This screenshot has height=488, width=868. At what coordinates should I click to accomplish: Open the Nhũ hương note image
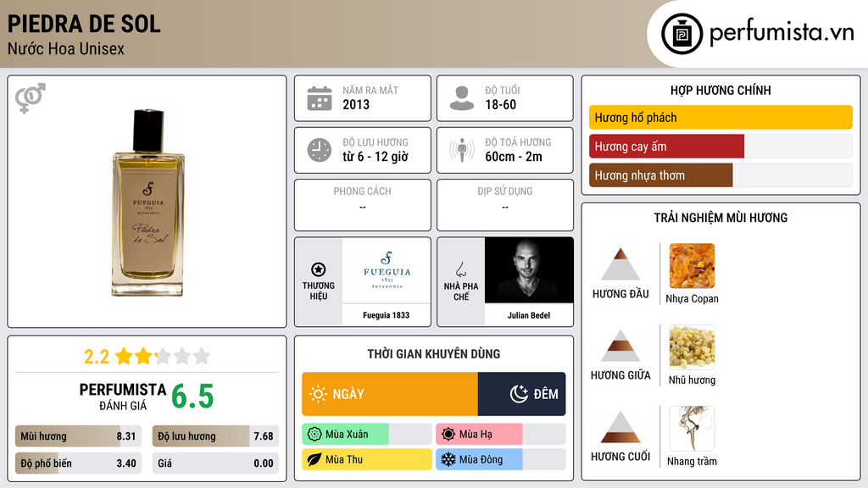[692, 347]
